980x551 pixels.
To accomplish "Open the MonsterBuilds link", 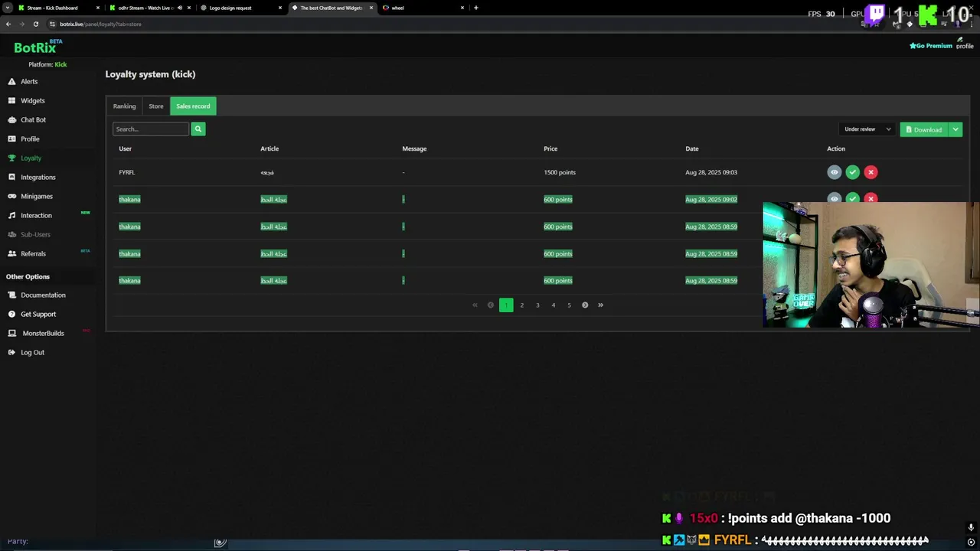I will [x=43, y=333].
